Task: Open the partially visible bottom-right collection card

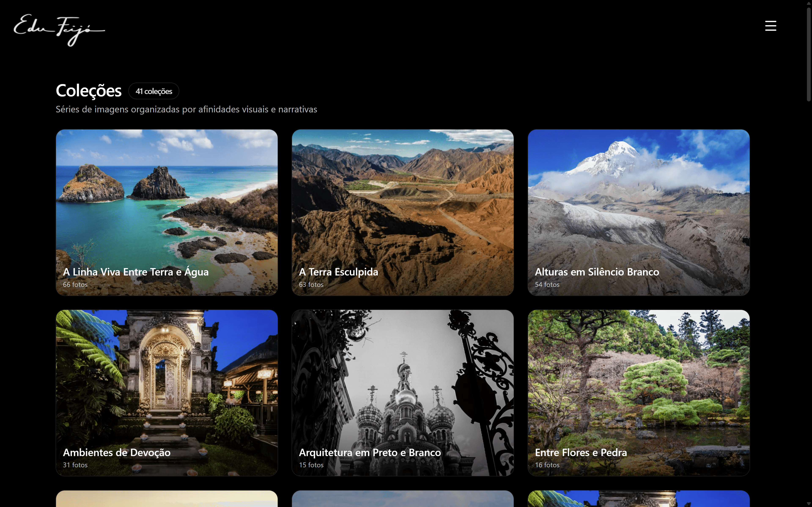Action: click(638, 499)
